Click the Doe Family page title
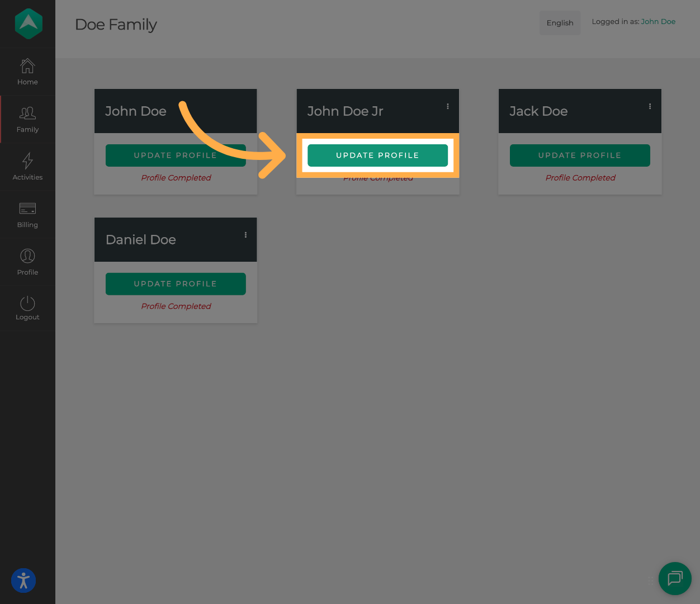The image size is (700, 604). click(116, 25)
